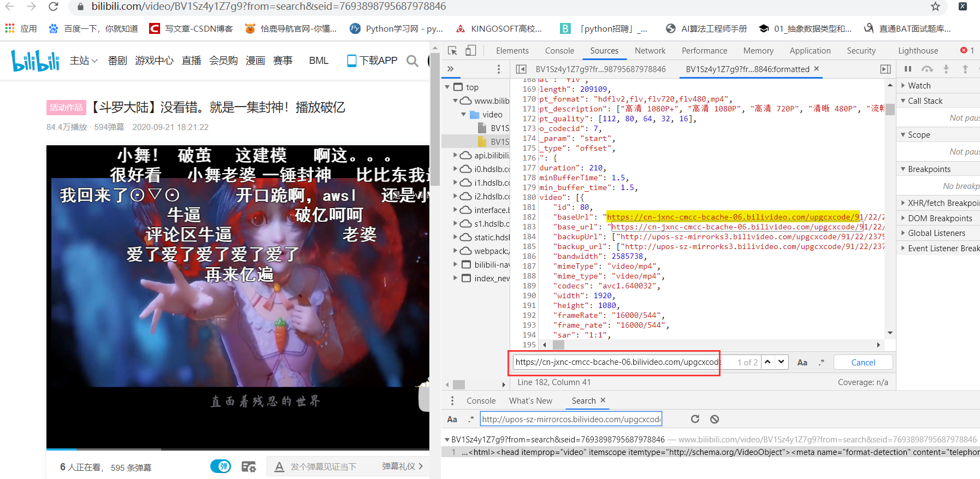The width and height of the screenshot is (980, 479).
Task: Switch to the Application tab
Action: [810, 51]
